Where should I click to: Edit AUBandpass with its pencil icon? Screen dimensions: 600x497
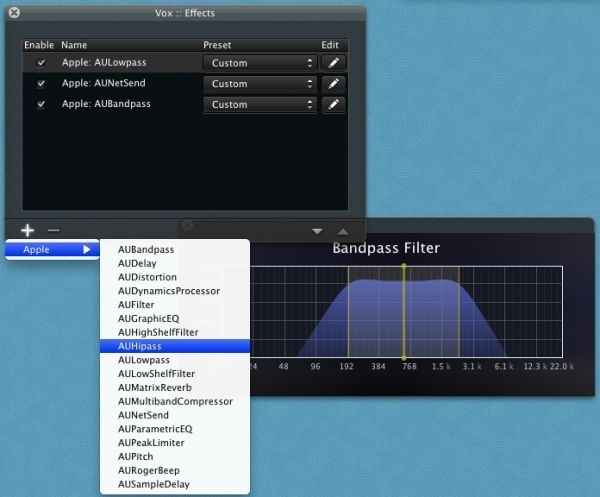(333, 104)
